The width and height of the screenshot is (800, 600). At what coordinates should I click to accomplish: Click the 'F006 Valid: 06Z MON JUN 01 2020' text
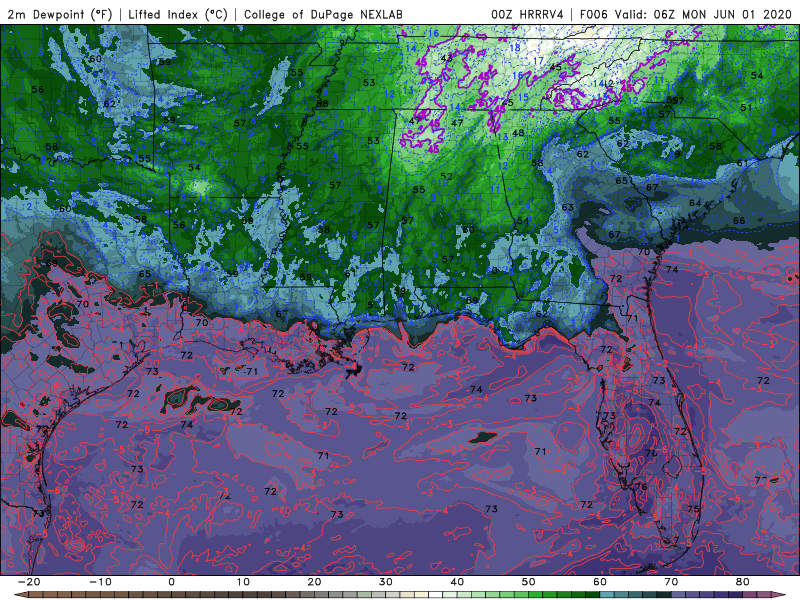point(686,14)
